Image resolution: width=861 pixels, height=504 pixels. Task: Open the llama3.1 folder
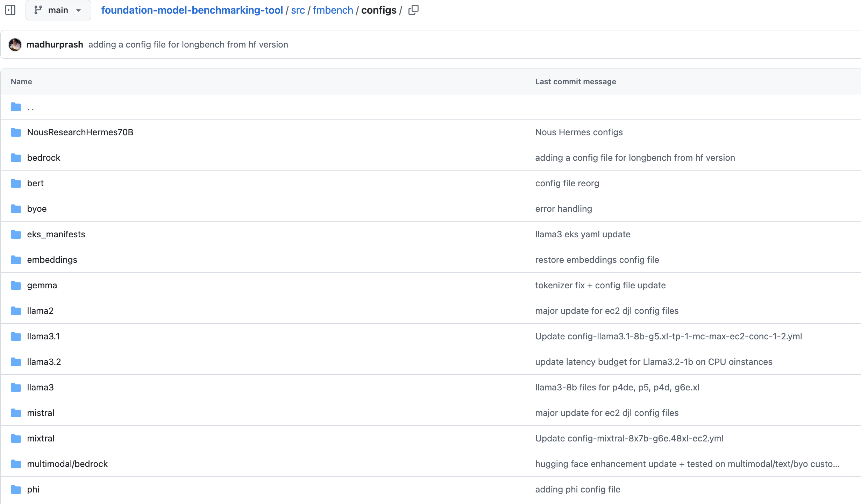click(43, 336)
